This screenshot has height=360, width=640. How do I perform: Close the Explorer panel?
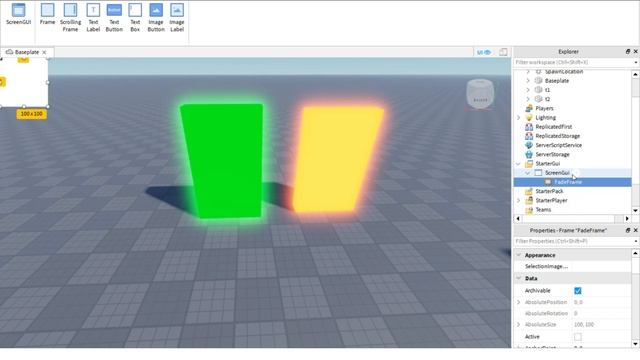point(636,51)
